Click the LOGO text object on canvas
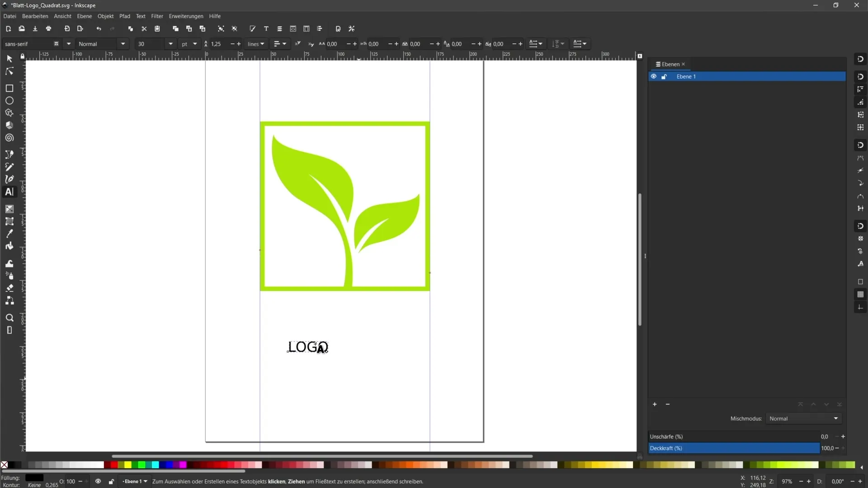This screenshot has width=868, height=488. point(307,347)
